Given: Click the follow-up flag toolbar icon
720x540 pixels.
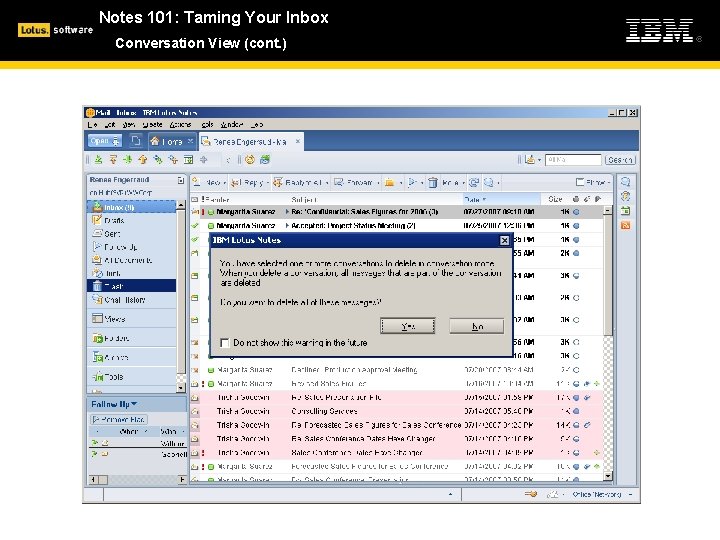Looking at the screenshot, I should click(x=412, y=183).
